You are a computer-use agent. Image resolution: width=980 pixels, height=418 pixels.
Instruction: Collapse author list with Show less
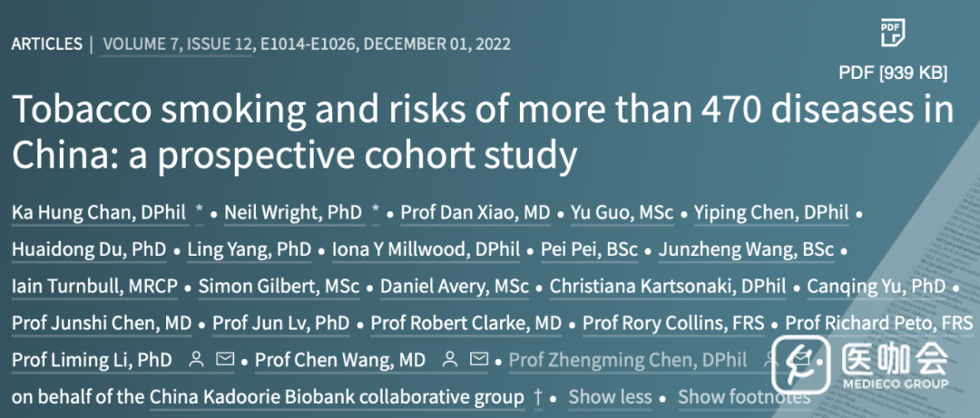pyautogui.click(x=610, y=397)
